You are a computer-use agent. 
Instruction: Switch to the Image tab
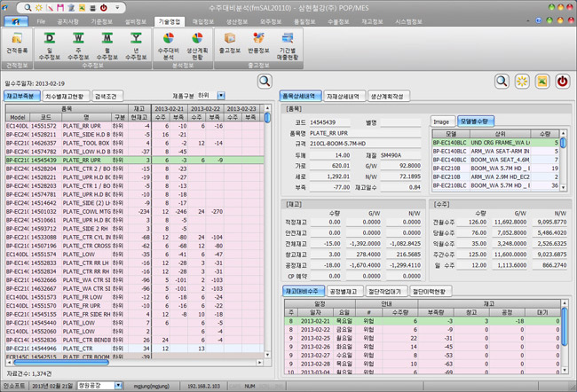tap(441, 122)
